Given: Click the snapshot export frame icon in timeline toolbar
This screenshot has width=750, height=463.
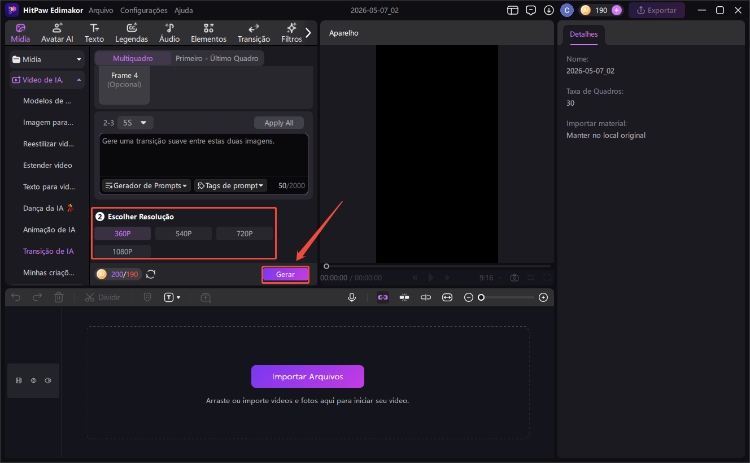Looking at the screenshot, I should 206,298.
